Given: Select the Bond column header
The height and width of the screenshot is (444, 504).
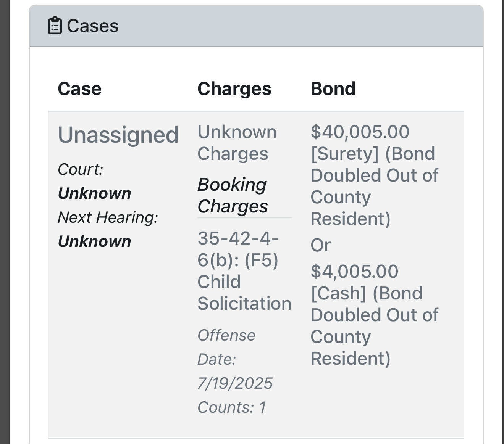Looking at the screenshot, I should point(333,88).
